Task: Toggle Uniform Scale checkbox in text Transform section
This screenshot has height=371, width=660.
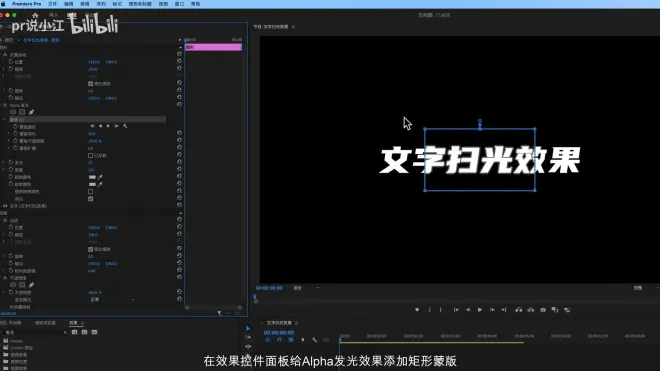Action: (90, 249)
